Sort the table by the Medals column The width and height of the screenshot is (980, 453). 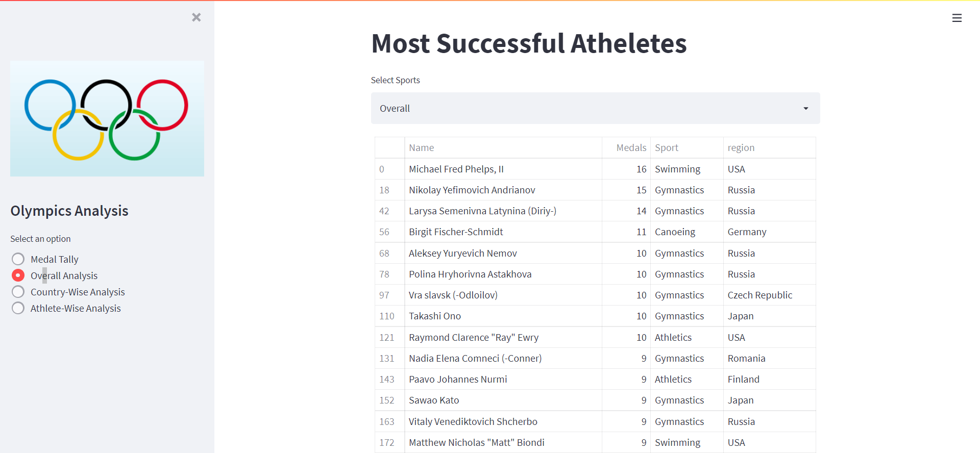click(x=631, y=147)
